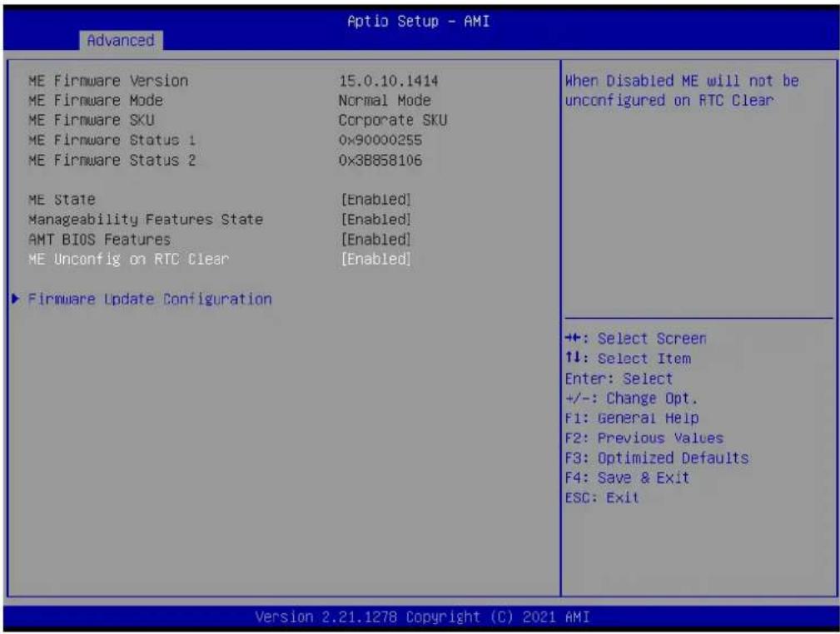Click the Select Item key hint

(x=629, y=359)
